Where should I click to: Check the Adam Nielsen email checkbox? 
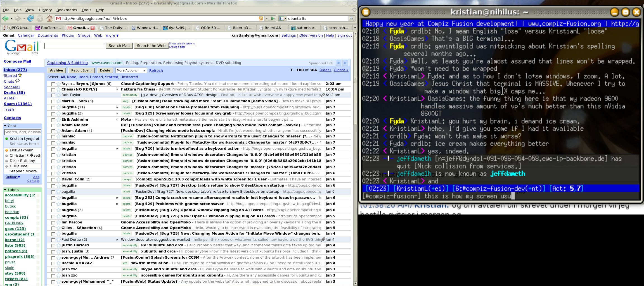(x=53, y=125)
